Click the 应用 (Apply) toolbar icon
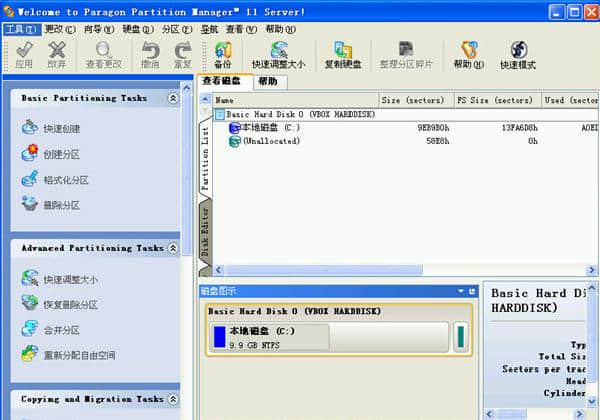 (24, 54)
